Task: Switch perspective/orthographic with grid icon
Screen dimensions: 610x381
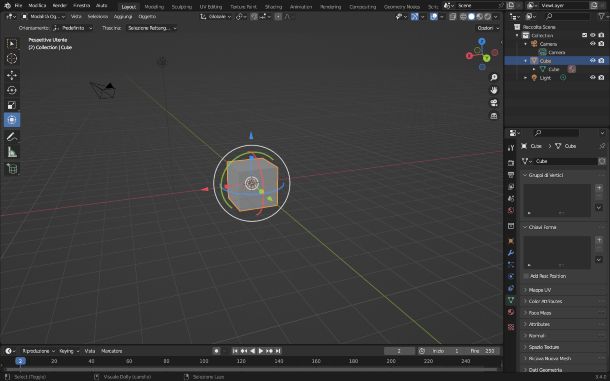Action: 494,116
